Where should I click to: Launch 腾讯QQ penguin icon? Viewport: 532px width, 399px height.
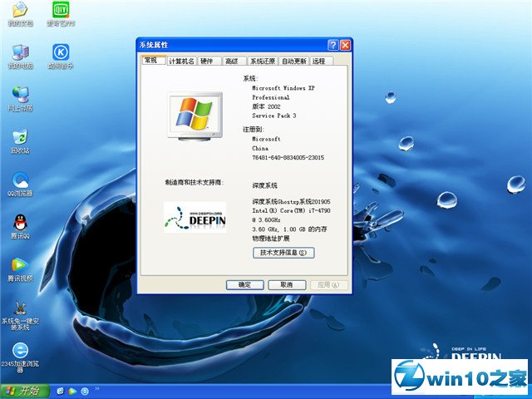(x=20, y=227)
